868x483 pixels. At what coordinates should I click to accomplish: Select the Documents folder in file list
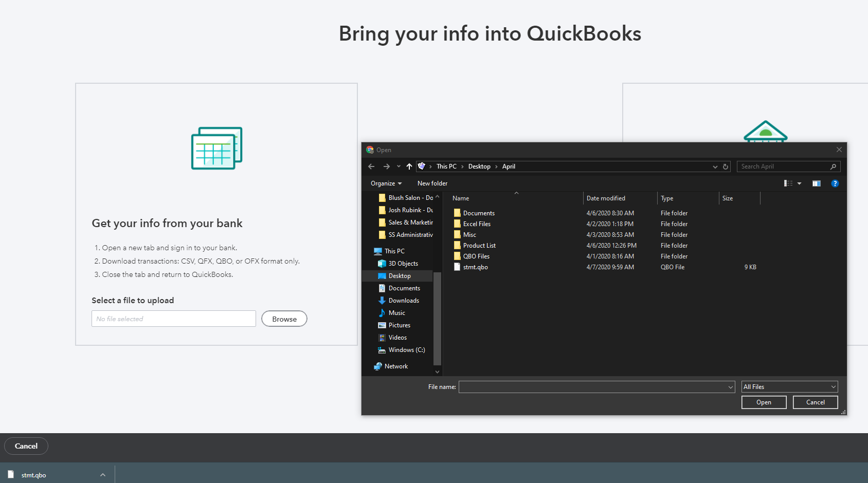click(x=474, y=213)
